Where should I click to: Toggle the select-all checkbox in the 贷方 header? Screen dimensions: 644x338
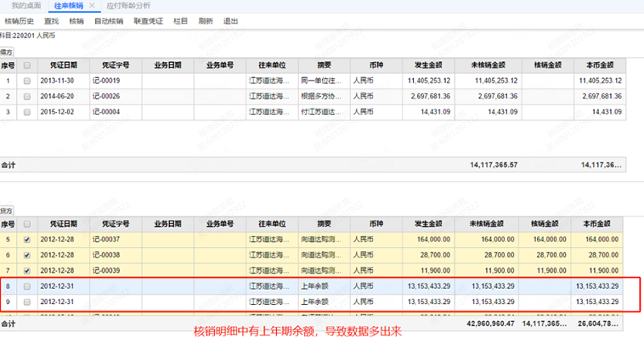pyautogui.click(x=27, y=224)
